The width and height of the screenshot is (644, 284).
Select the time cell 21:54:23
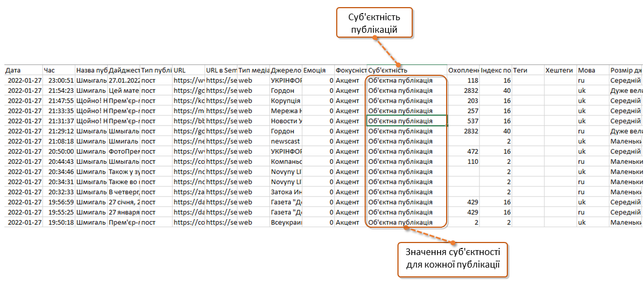[58, 90]
